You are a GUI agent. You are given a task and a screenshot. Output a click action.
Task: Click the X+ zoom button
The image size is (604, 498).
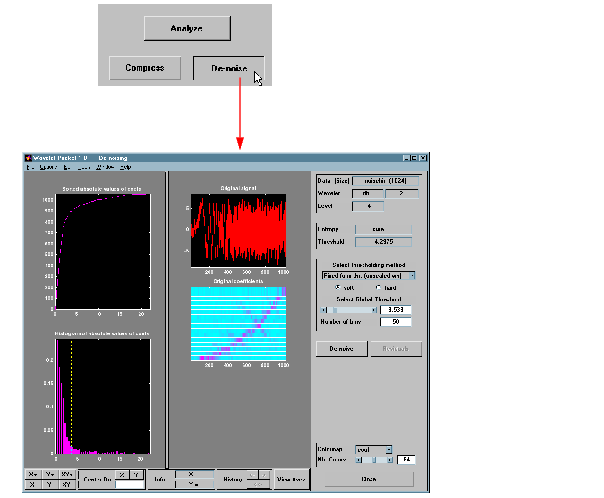point(32,473)
